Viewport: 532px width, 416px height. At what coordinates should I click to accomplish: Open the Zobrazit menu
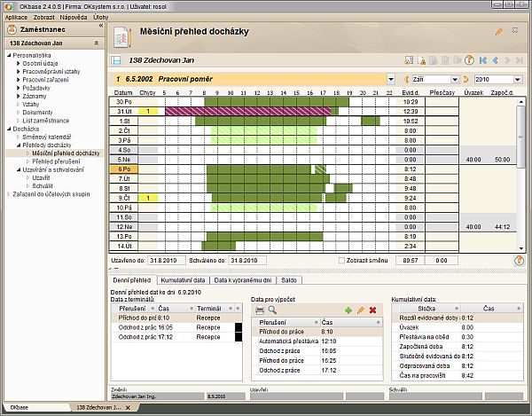[x=43, y=18]
